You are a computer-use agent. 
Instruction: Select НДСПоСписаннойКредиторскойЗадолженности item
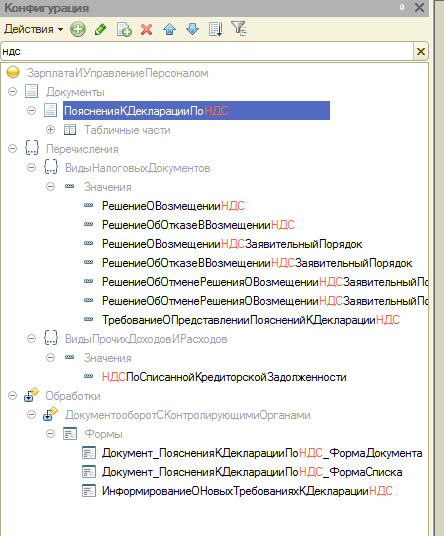224,377
